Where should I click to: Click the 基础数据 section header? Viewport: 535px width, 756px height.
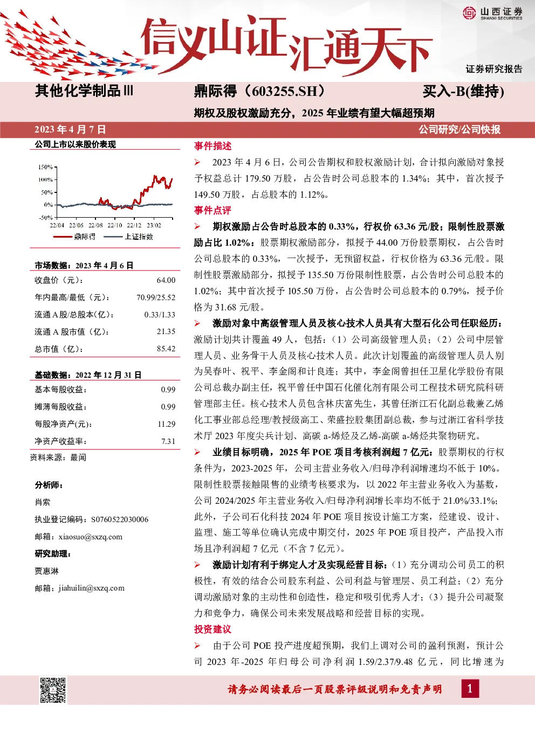[x=88, y=374]
